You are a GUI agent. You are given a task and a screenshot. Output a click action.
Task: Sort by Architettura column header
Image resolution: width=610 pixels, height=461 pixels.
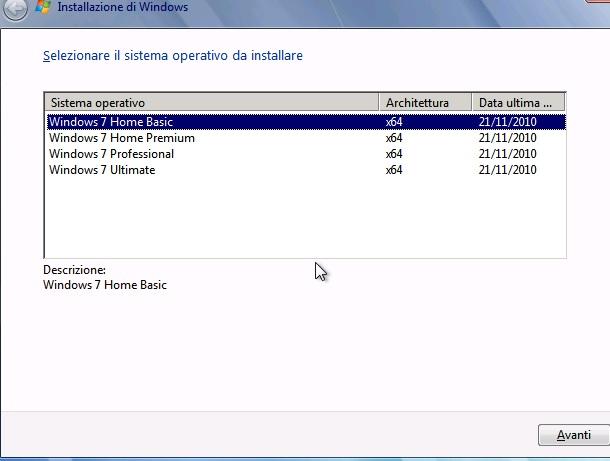coord(425,103)
